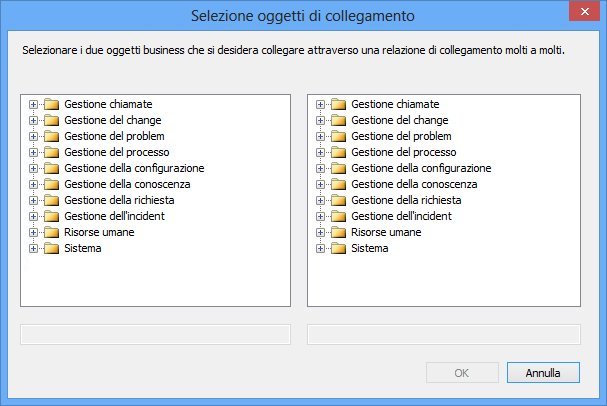The height and width of the screenshot is (406, 607).
Task: Click the Gestione del change folder icon in right tree
Action: click(338, 120)
